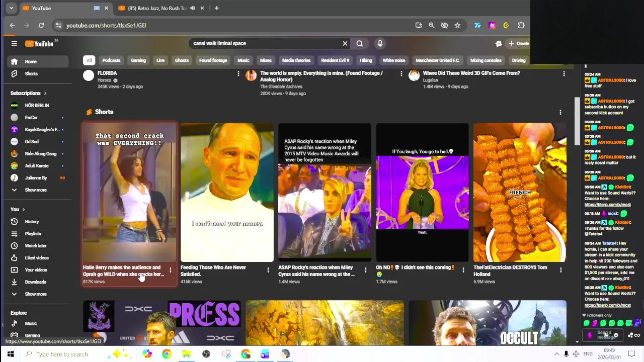Reload the page with the refresh button
Screen dimensions: 644x362
(41, 26)
